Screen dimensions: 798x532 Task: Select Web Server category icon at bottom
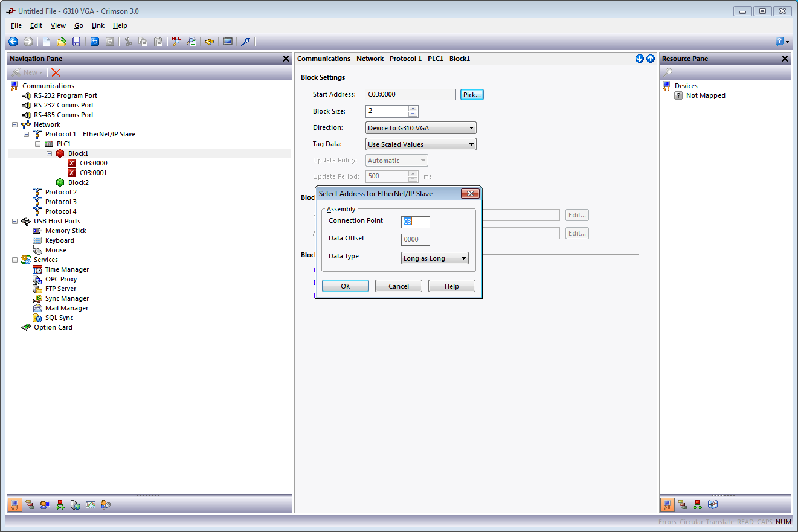click(75, 504)
